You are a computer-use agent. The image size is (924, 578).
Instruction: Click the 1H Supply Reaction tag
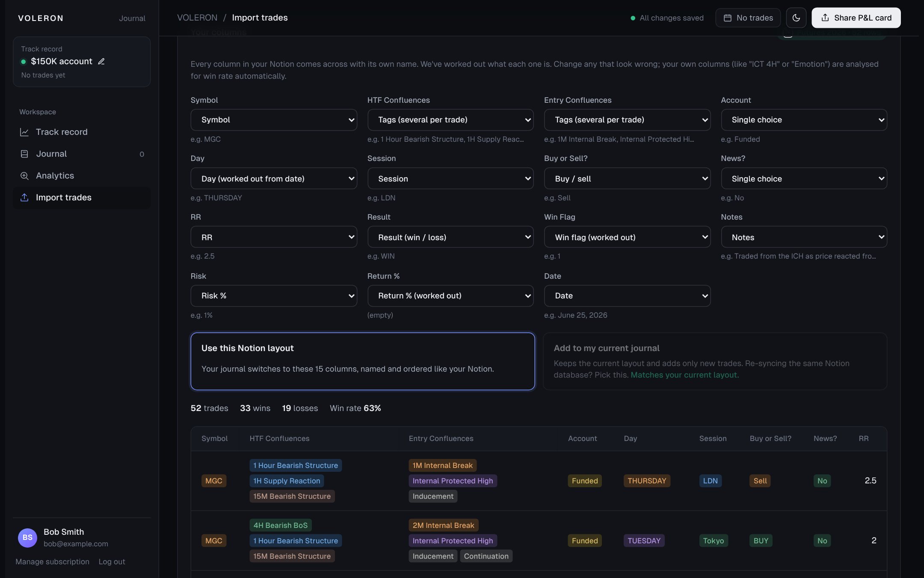coord(287,481)
